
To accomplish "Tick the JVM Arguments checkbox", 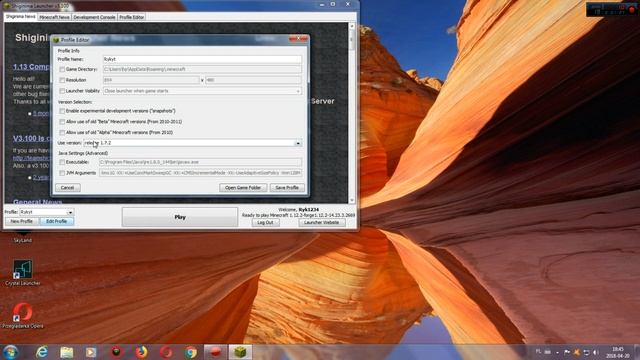I will point(62,173).
